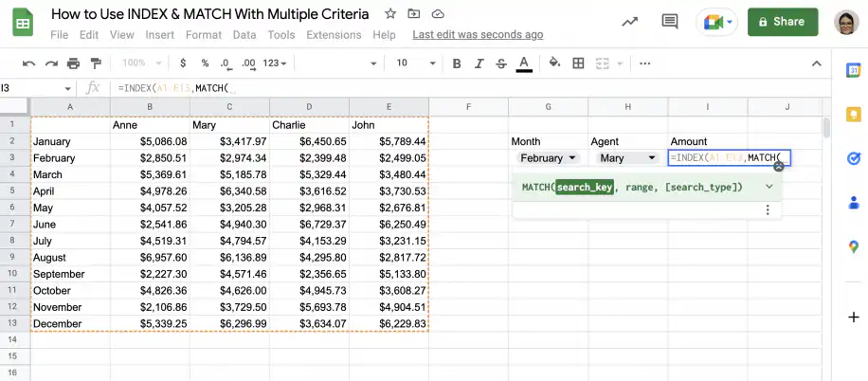Click the merge cells icon
This screenshot has height=381, width=868.
coord(603,63)
